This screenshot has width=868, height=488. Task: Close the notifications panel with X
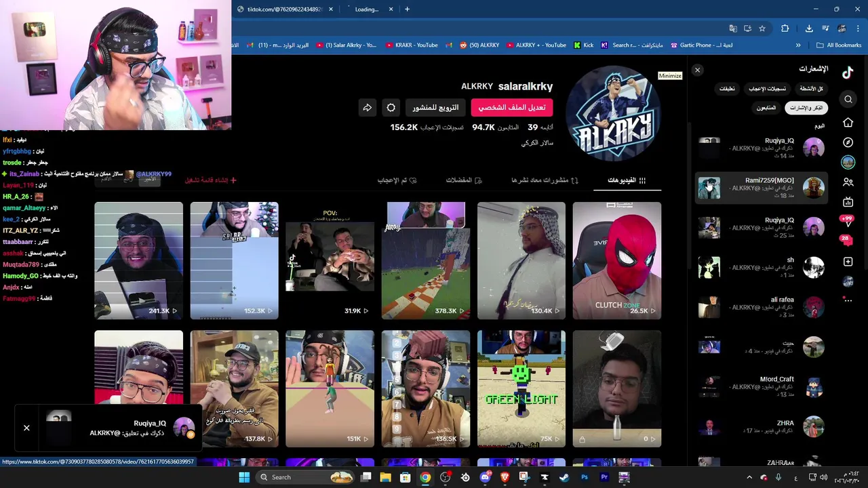point(697,70)
